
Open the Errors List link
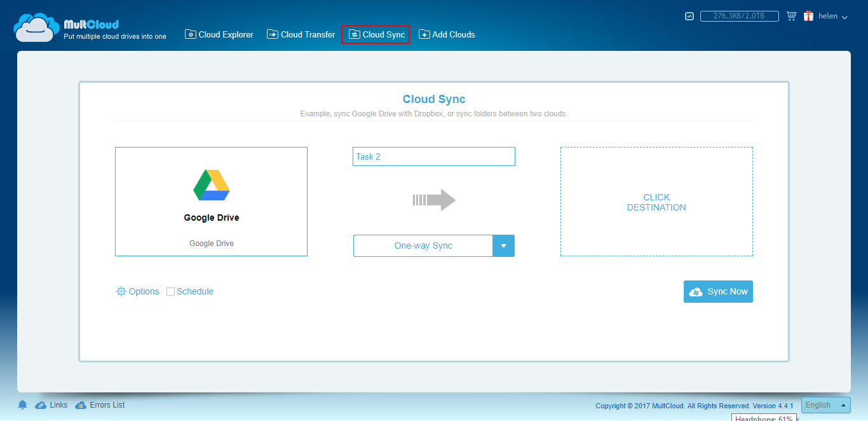[107, 405]
